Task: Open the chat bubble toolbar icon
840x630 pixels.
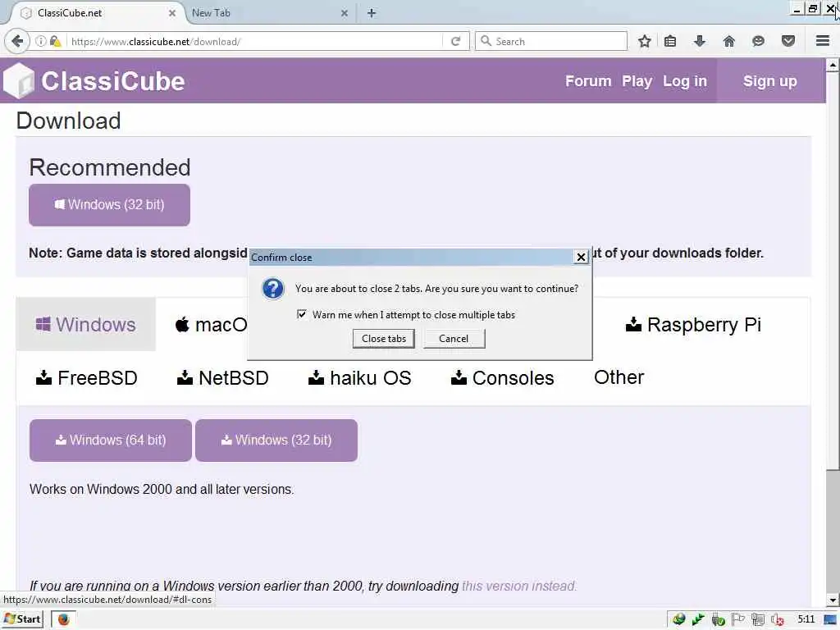Action: click(x=758, y=41)
